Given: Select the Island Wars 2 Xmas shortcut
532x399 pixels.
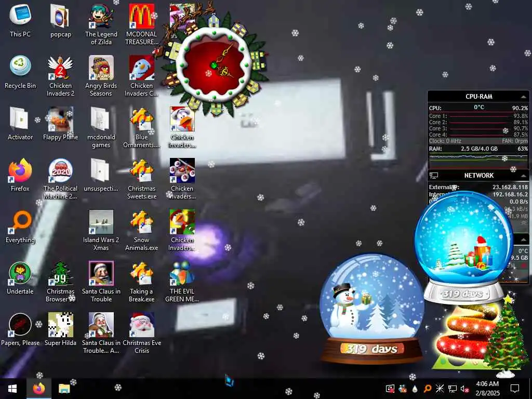Looking at the screenshot, I should coord(101,230).
